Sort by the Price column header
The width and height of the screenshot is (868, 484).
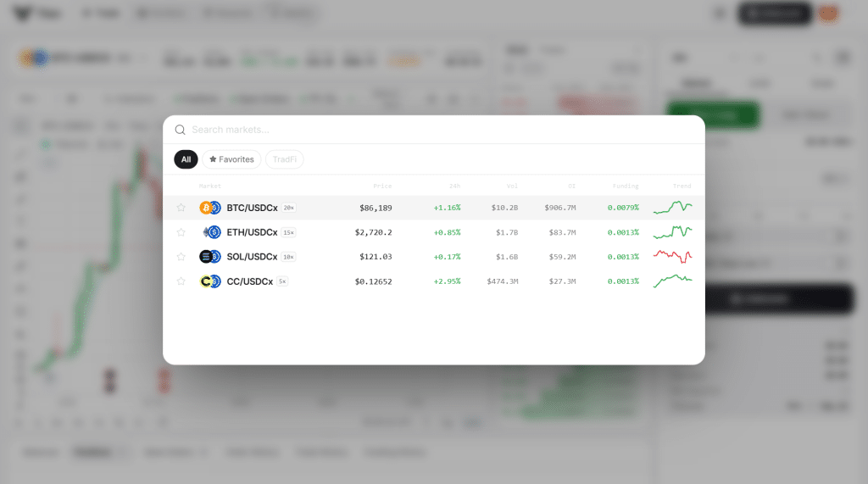[x=382, y=186]
